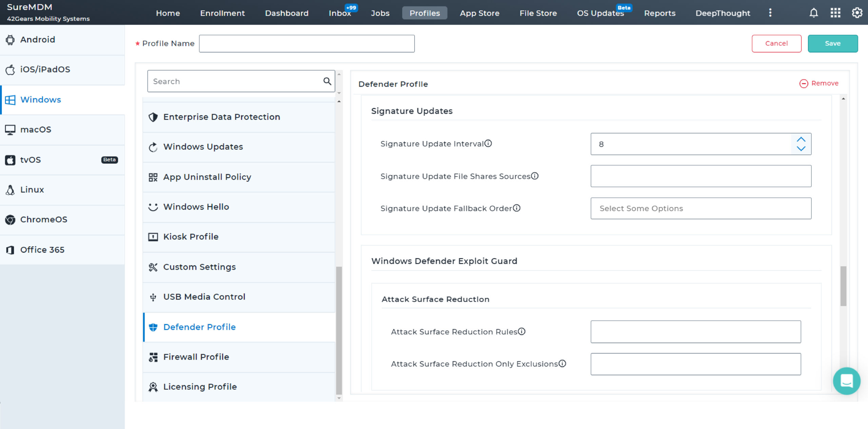Select iOS/iPadOS platform
868x429 pixels.
pyautogui.click(x=62, y=70)
